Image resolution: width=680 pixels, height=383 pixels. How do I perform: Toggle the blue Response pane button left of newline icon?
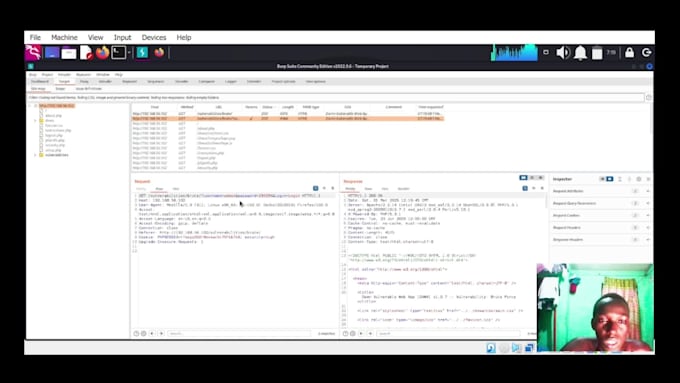coord(525,188)
